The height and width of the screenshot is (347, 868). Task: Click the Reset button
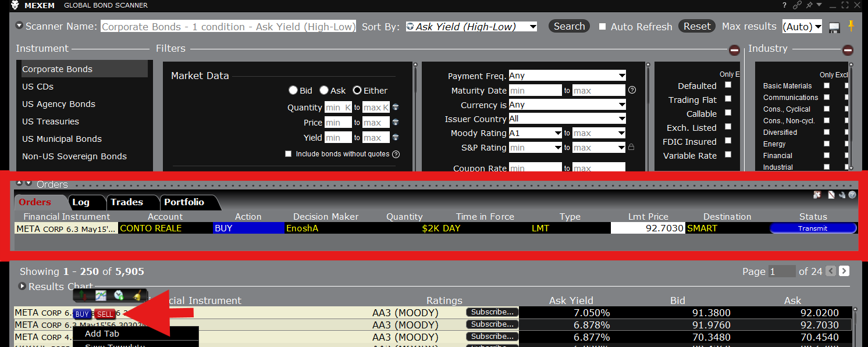coord(697,26)
